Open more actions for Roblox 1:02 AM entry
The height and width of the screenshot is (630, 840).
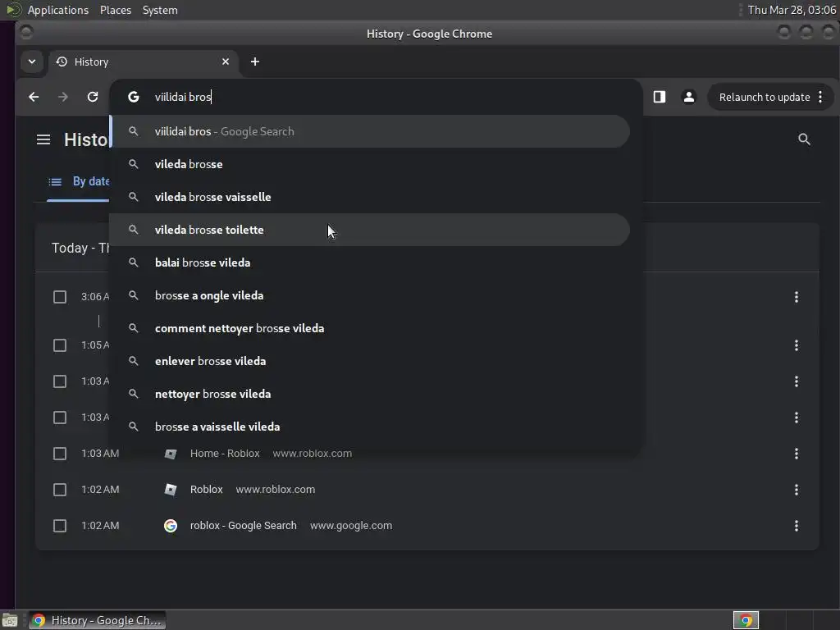pos(797,490)
